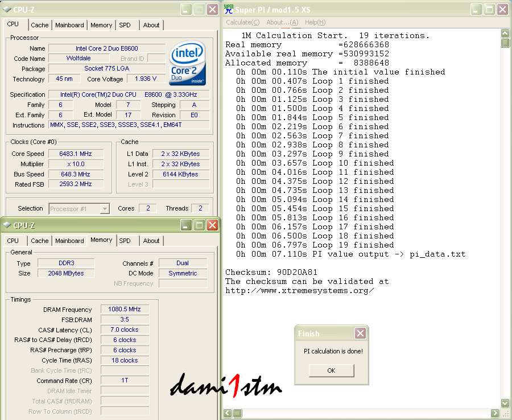Click the memory Type value DDR3
Image resolution: width=512 pixels, height=420 pixels.
67,263
